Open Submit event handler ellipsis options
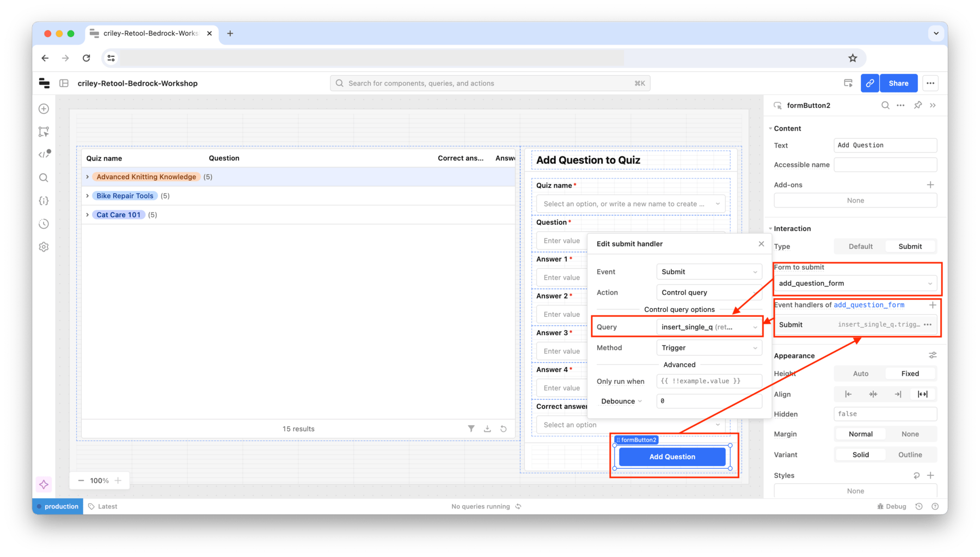Screen dimensions: 980x557 click(928, 325)
